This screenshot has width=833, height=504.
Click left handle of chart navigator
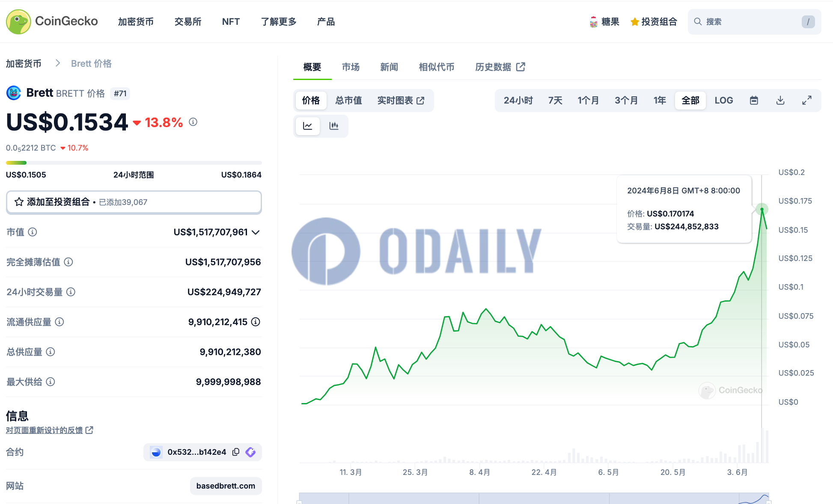pos(299,502)
